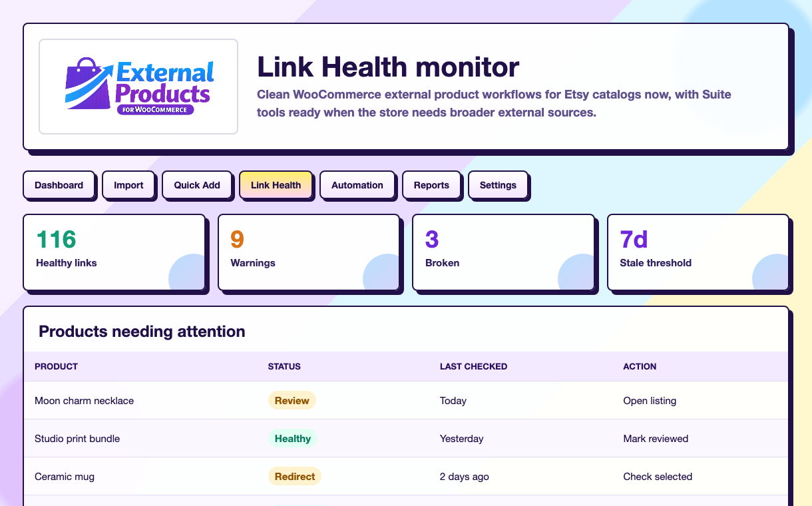Open the Quick Add tab
The width and height of the screenshot is (812, 506).
[x=197, y=185]
